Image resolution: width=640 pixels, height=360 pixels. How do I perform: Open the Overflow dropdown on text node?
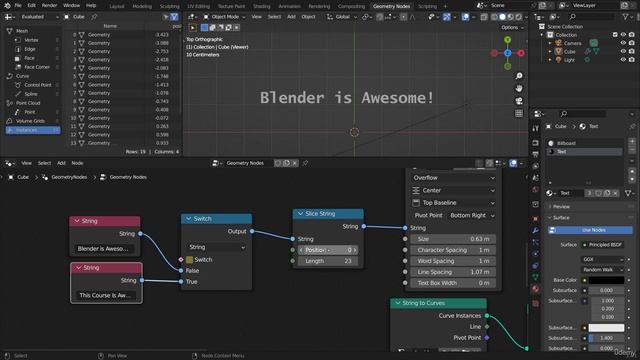click(x=453, y=178)
